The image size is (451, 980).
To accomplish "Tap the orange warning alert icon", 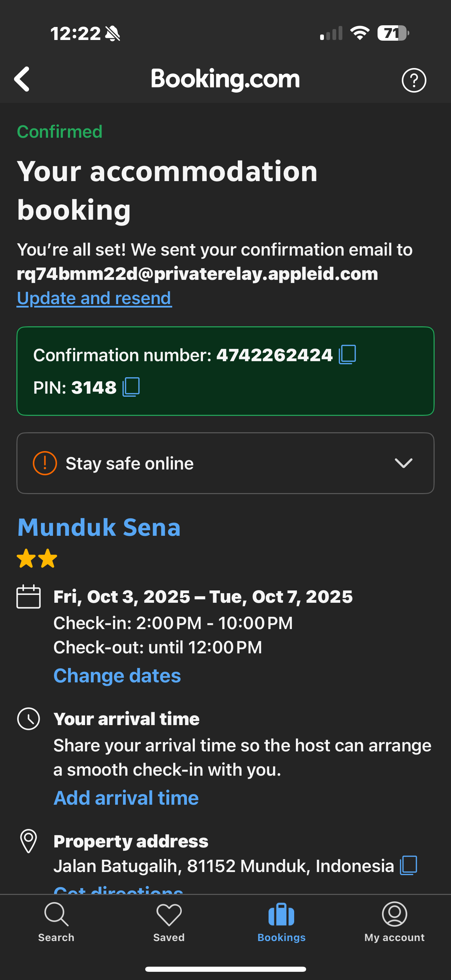I will pos(45,463).
